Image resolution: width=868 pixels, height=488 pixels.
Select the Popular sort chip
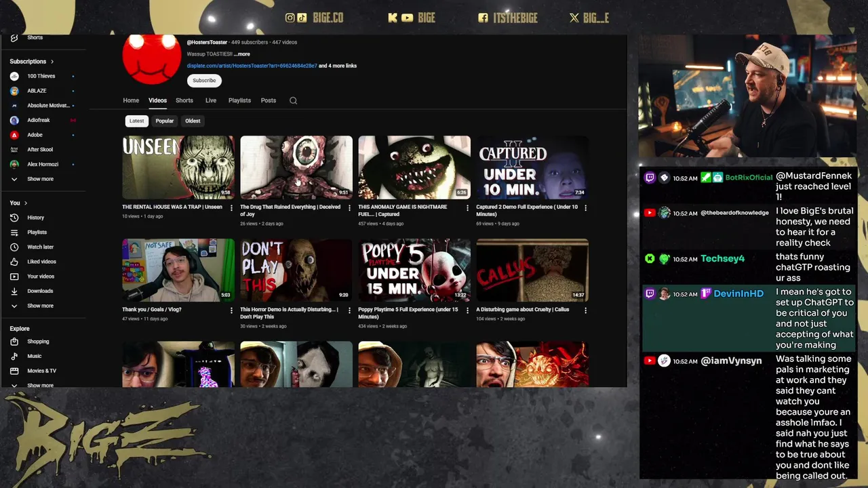[165, 121]
